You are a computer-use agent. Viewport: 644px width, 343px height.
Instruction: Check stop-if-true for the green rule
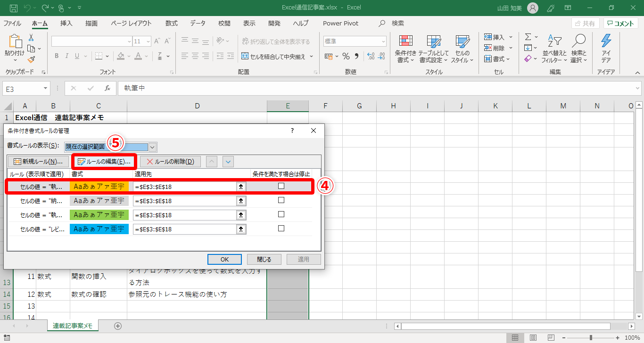click(x=281, y=214)
